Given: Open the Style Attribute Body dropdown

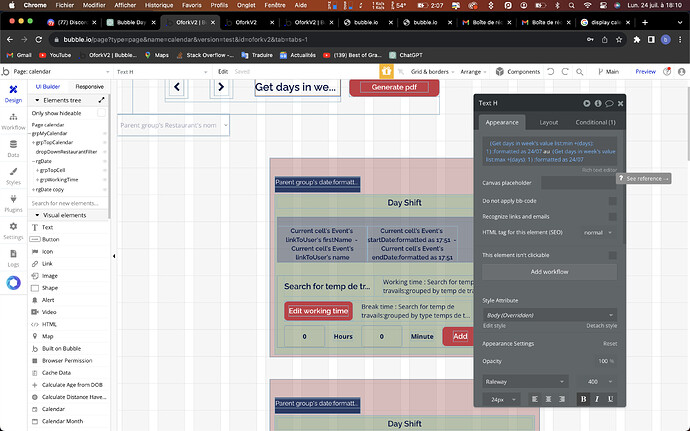Looking at the screenshot, I should click(x=549, y=315).
